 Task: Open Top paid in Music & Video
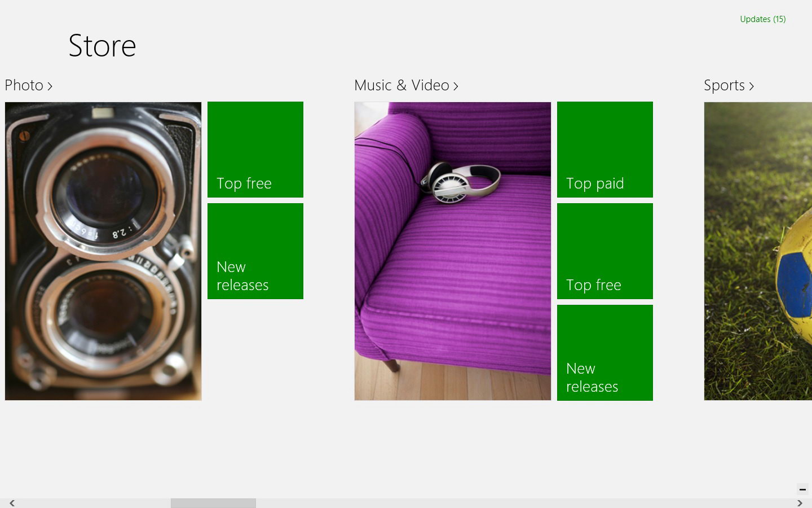[605, 150]
